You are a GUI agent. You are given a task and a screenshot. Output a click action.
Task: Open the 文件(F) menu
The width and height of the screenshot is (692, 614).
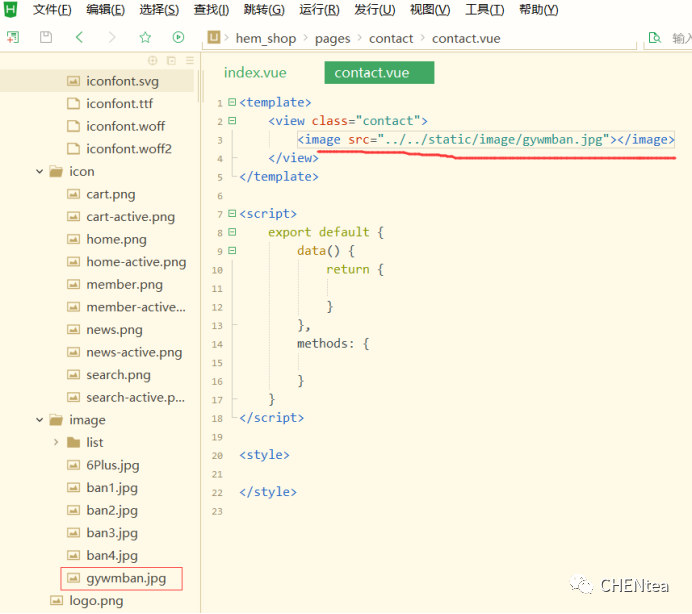point(52,9)
